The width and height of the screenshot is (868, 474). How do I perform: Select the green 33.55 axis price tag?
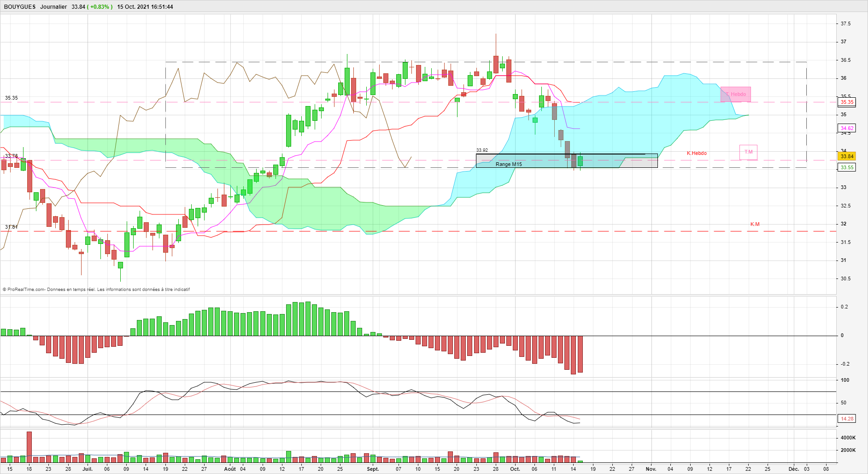pyautogui.click(x=847, y=167)
